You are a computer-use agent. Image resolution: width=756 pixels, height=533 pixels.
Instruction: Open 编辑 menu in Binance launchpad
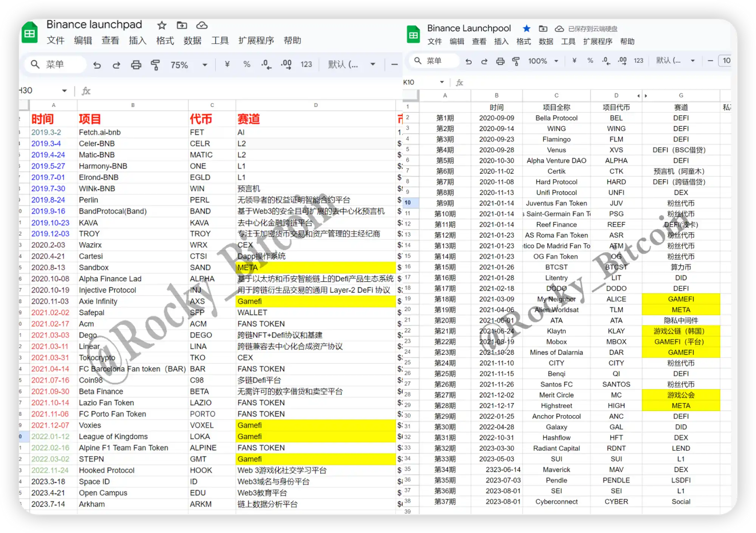pos(83,40)
